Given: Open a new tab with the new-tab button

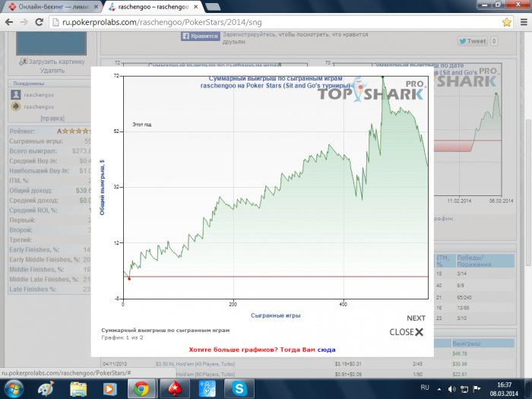Looking at the screenshot, I should tap(212, 6).
